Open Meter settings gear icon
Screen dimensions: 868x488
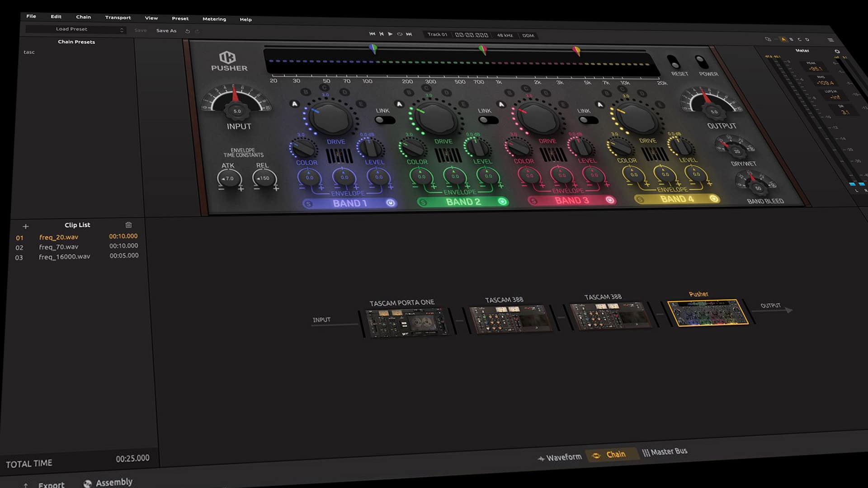pyautogui.click(x=837, y=52)
